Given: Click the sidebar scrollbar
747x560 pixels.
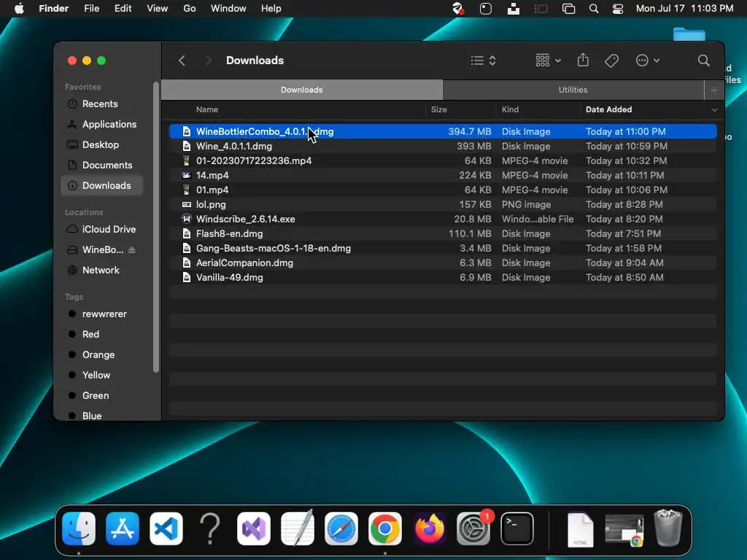Looking at the screenshot, I should 156,227.
